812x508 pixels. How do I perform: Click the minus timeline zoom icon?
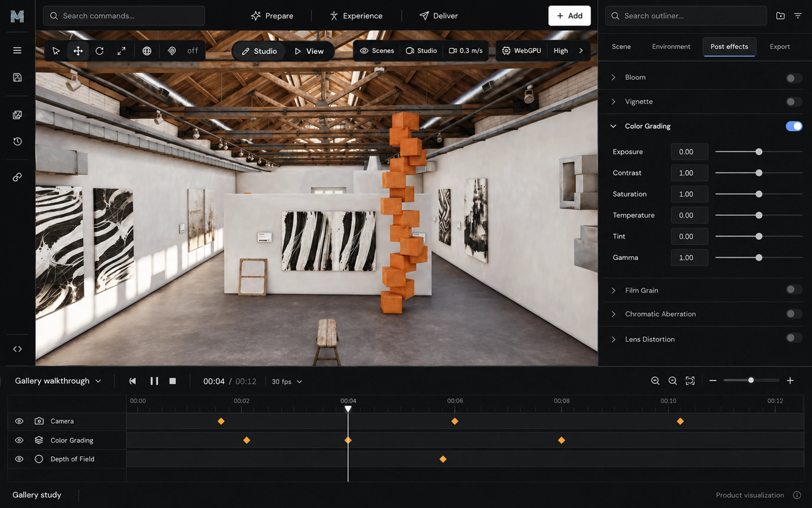713,381
